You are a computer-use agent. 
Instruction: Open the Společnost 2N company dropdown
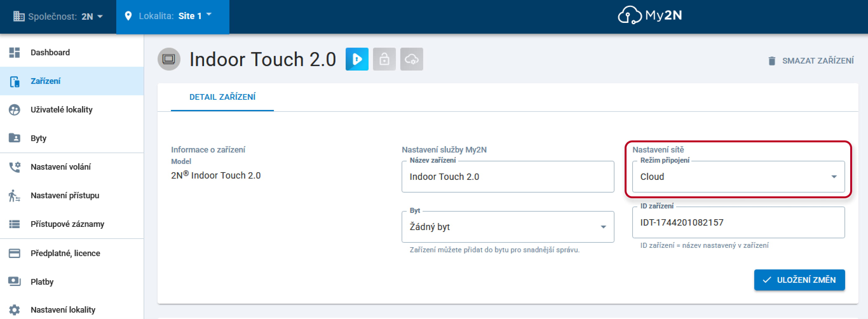pyautogui.click(x=58, y=17)
